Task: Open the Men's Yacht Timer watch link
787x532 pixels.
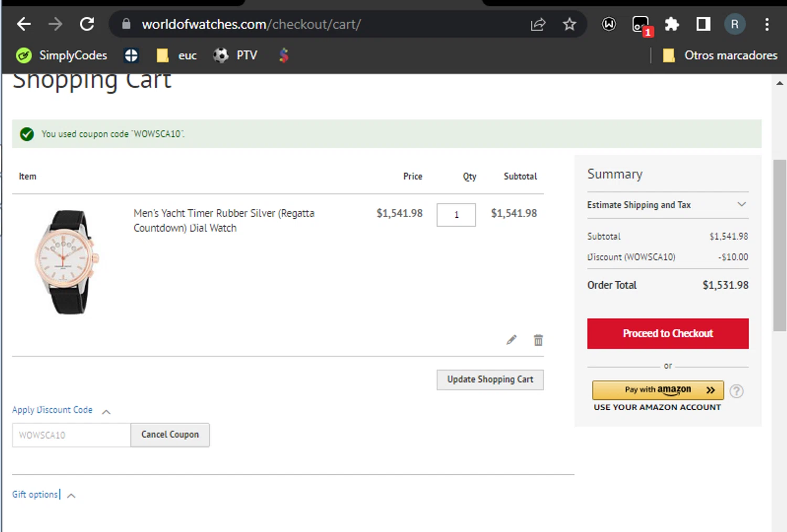Action: click(x=224, y=220)
